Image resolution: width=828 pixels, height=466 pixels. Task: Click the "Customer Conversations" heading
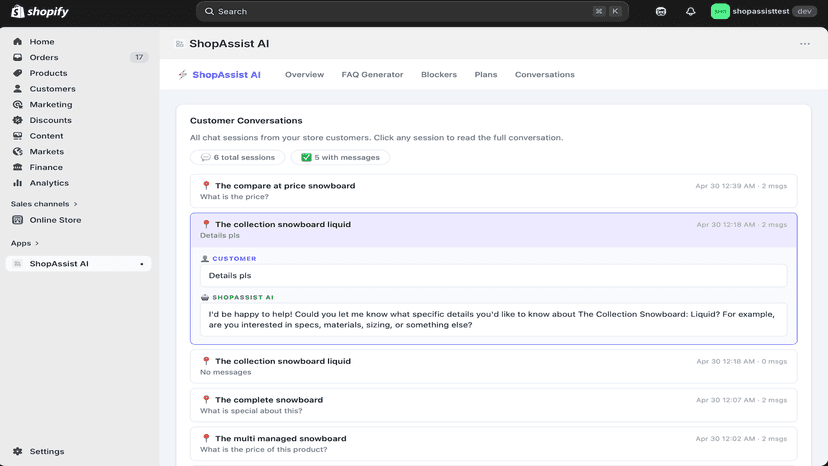click(x=246, y=120)
